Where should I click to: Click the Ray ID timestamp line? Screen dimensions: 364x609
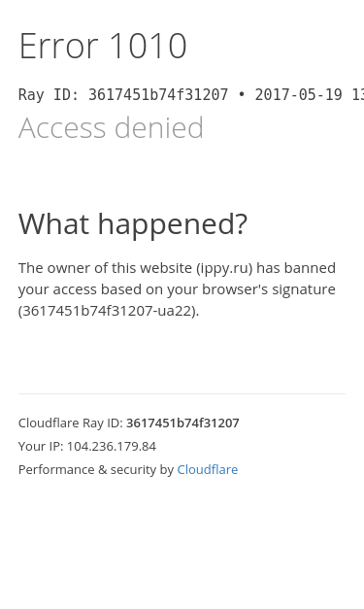[191, 95]
